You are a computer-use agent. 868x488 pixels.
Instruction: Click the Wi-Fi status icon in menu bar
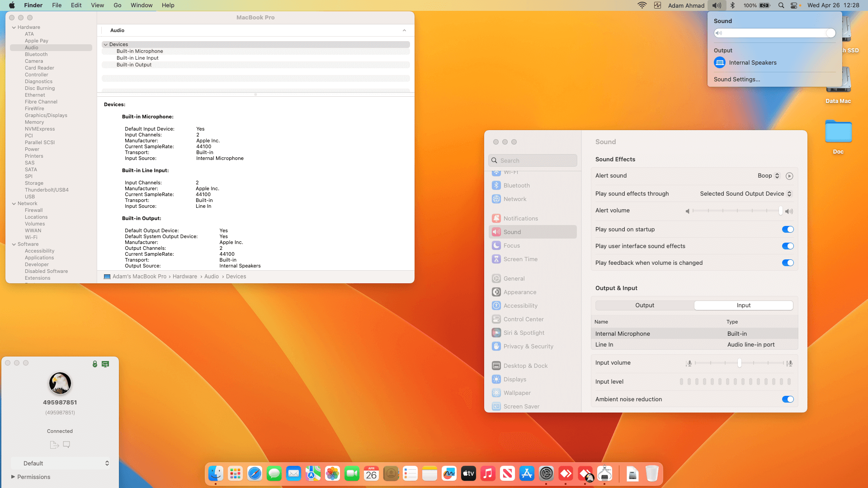[642, 5]
